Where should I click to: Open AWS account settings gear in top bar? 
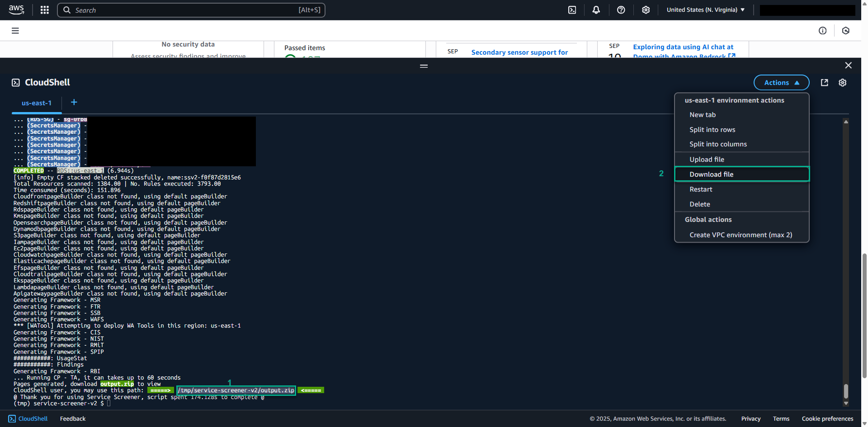[x=646, y=9]
